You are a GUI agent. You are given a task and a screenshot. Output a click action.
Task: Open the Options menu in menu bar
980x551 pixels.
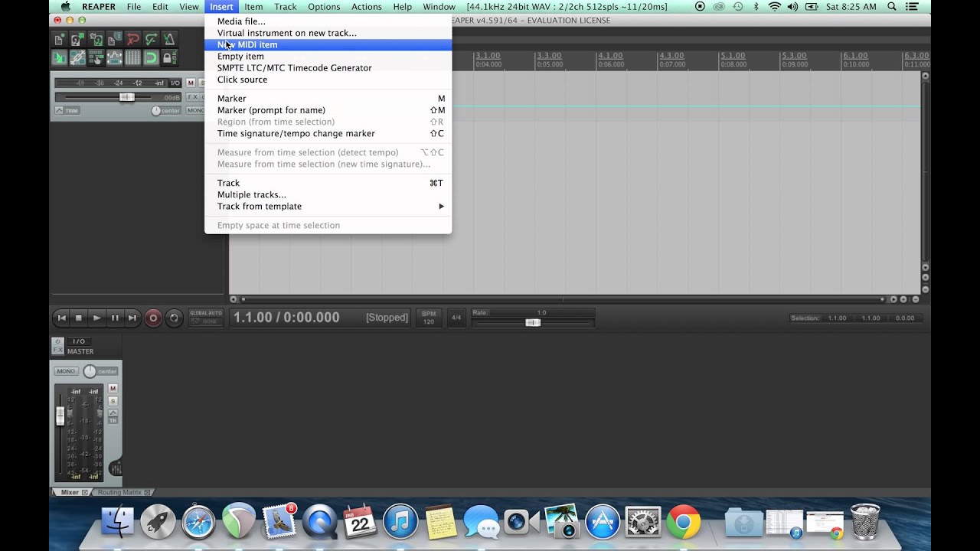point(324,7)
